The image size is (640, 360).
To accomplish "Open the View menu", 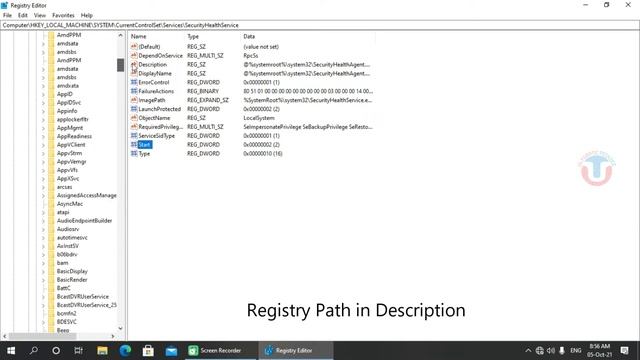I will pyautogui.click(x=40, y=15).
